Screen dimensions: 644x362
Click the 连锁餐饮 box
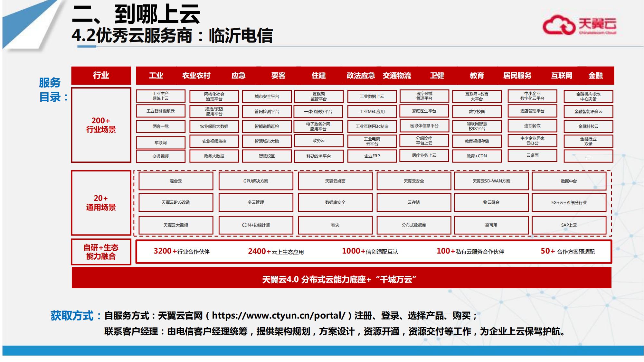pos(533,126)
